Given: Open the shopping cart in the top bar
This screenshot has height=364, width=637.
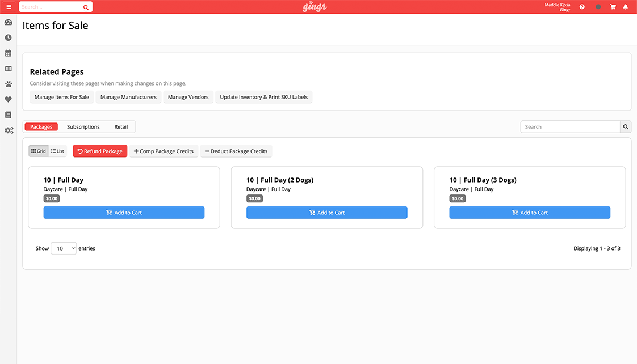Looking at the screenshot, I should (613, 7).
